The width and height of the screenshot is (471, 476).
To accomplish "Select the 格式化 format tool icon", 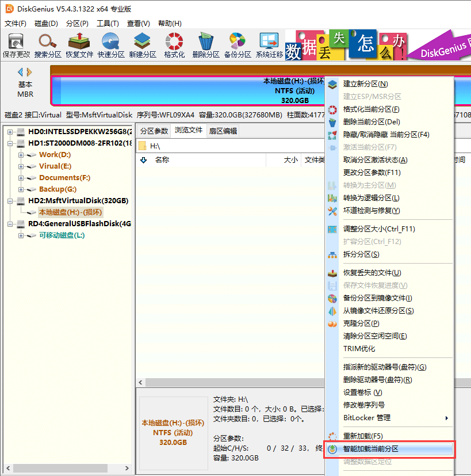I will tap(173, 44).
